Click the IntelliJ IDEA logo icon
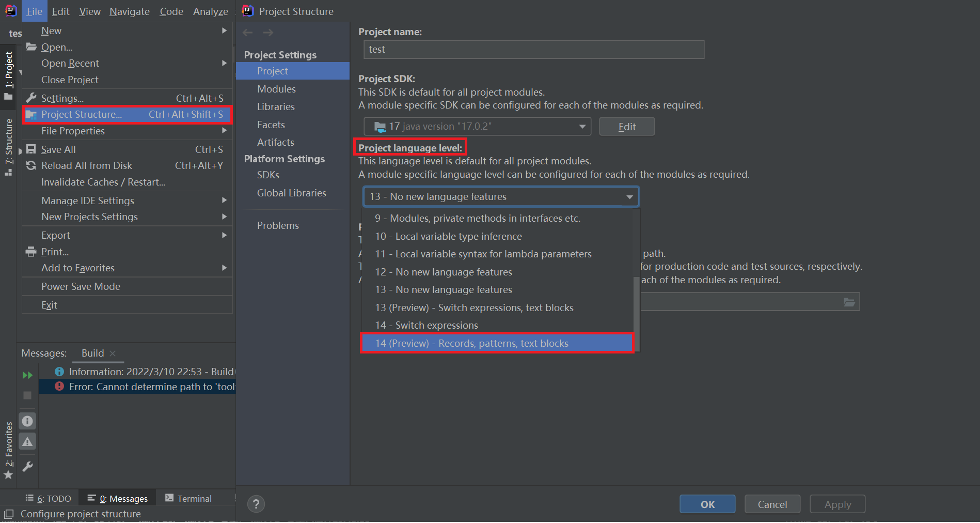This screenshot has width=980, height=523. point(10,10)
